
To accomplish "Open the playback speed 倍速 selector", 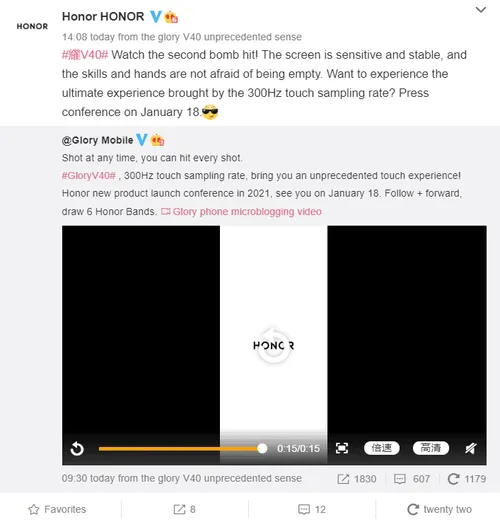I will click(x=382, y=448).
